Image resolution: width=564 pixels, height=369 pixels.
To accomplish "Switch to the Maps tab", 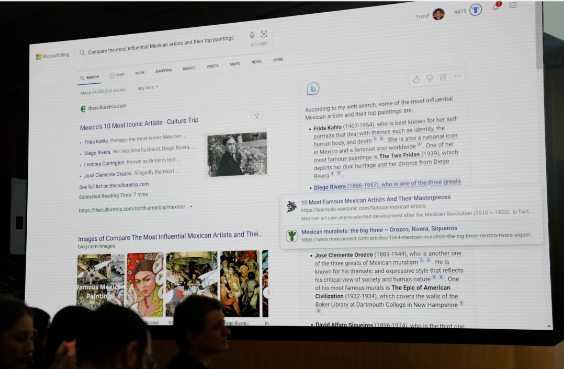I will [x=235, y=64].
